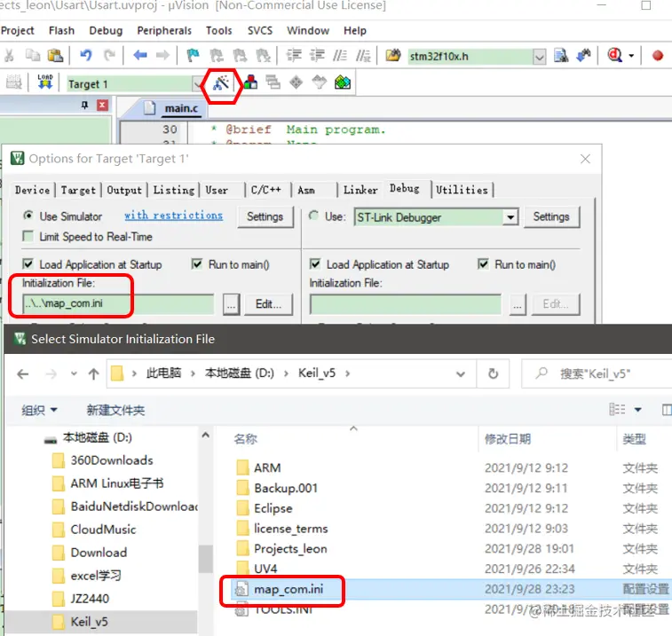This screenshot has height=636, width=672.
Task: Open Options for Target magic wand icon
Action: click(221, 82)
